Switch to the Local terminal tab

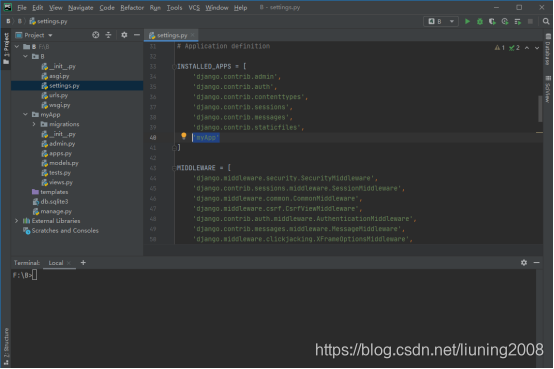tap(56, 263)
